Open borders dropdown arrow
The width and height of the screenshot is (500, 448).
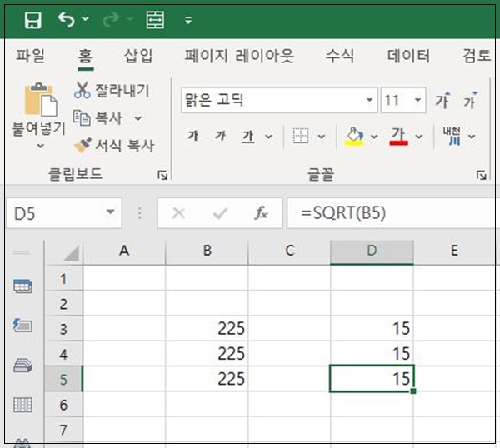(322, 137)
